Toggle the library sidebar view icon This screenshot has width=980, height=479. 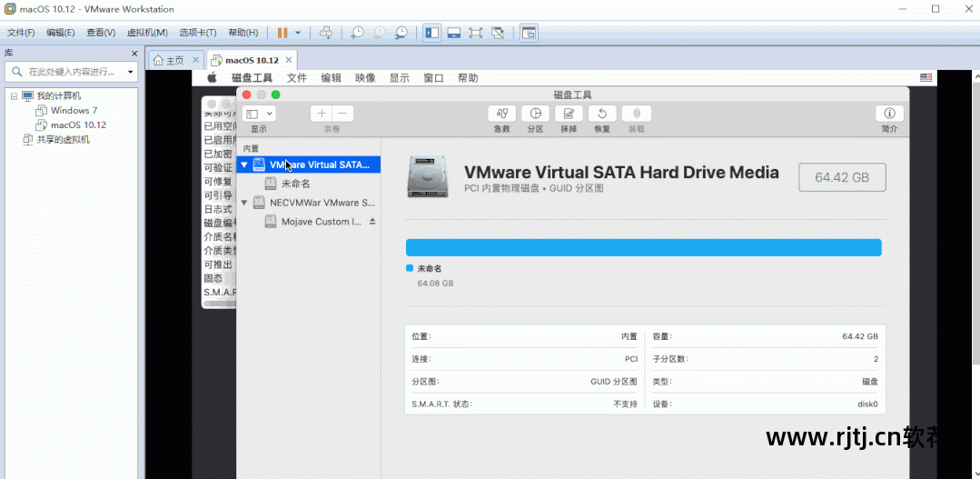[432, 33]
